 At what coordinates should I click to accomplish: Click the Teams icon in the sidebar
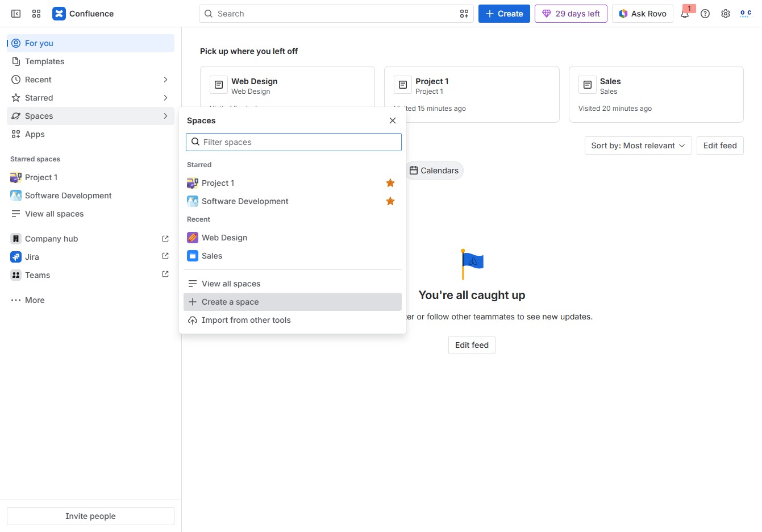16,275
